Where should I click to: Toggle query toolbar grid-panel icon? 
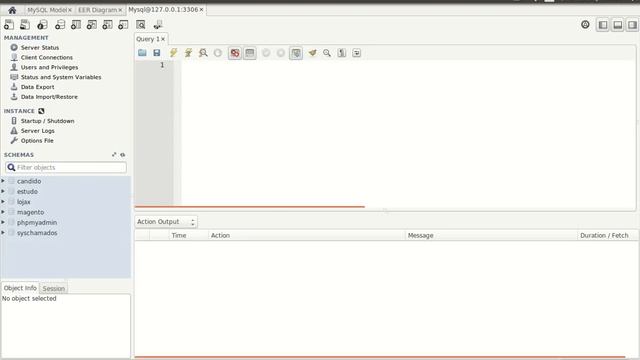point(250,53)
